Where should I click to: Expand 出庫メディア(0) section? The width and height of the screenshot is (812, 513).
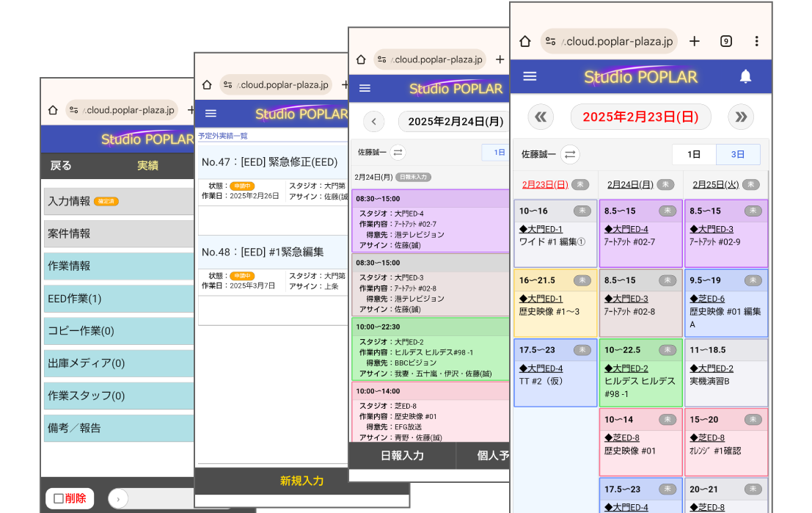[x=119, y=363]
